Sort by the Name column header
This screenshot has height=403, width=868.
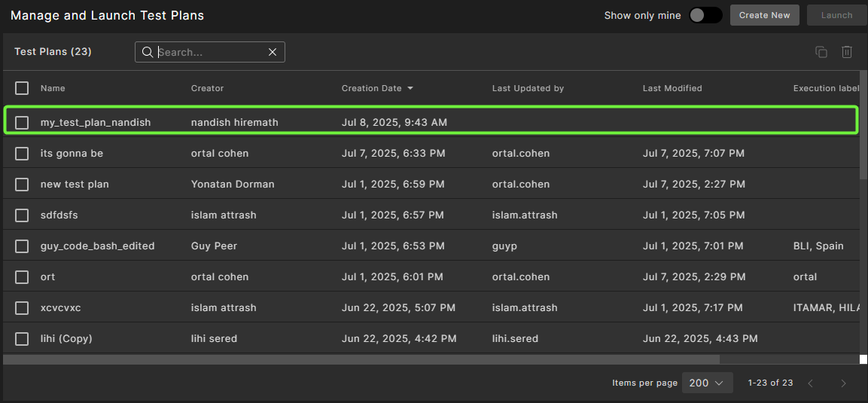[x=53, y=88]
